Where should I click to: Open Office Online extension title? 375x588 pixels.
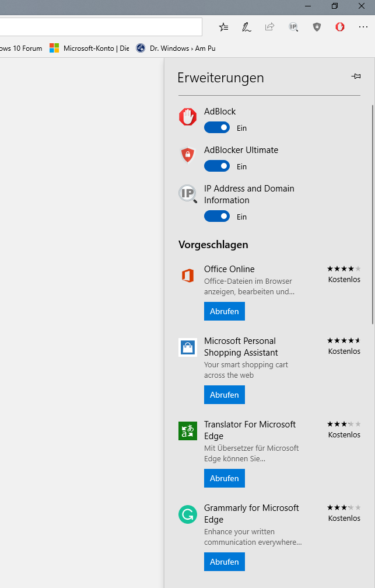tap(229, 269)
